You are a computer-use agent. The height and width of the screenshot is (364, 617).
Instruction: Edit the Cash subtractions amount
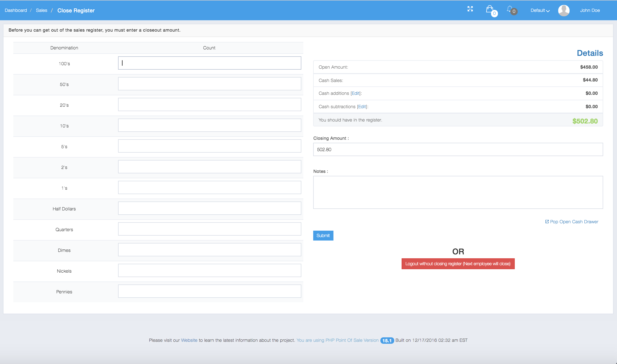[362, 106]
